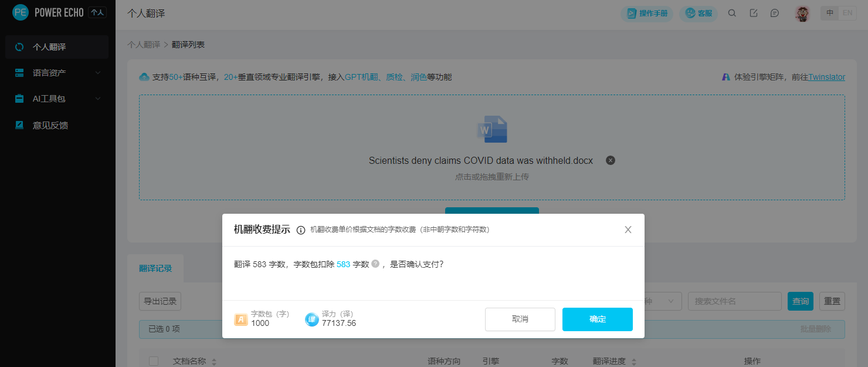Switch language toggle from 中 to EN
Screen dimensions: 868x367
tap(848, 12)
